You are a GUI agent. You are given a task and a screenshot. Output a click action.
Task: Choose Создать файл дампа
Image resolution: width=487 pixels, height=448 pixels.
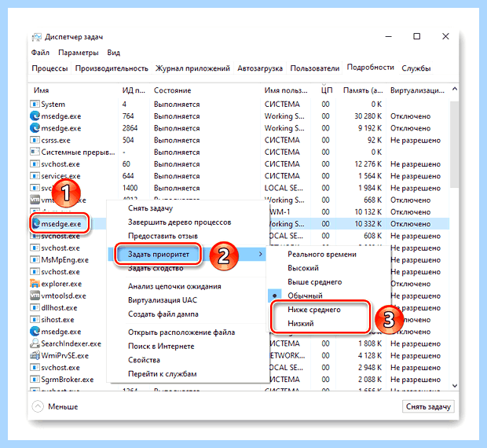(163, 314)
